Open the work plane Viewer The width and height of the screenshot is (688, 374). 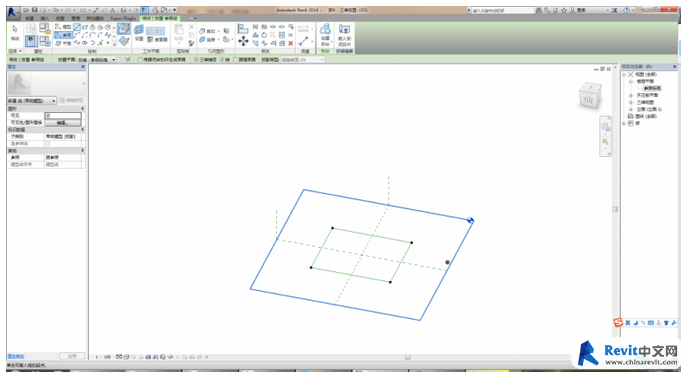tap(158, 40)
